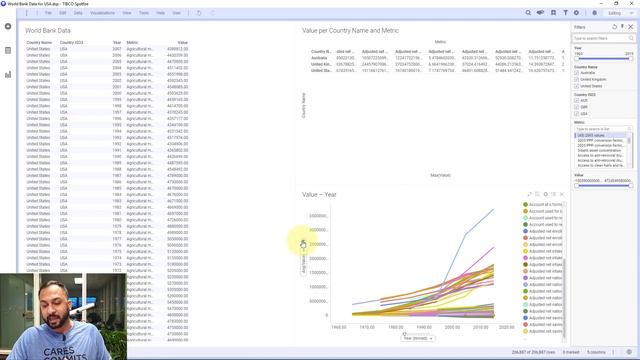This screenshot has height=360, width=640.
Task: Toggle the Filters panel funnel icon
Action: pyautogui.click(x=565, y=13)
